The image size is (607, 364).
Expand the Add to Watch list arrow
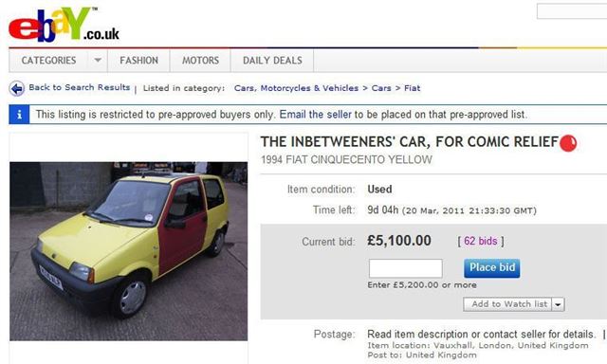(x=558, y=304)
